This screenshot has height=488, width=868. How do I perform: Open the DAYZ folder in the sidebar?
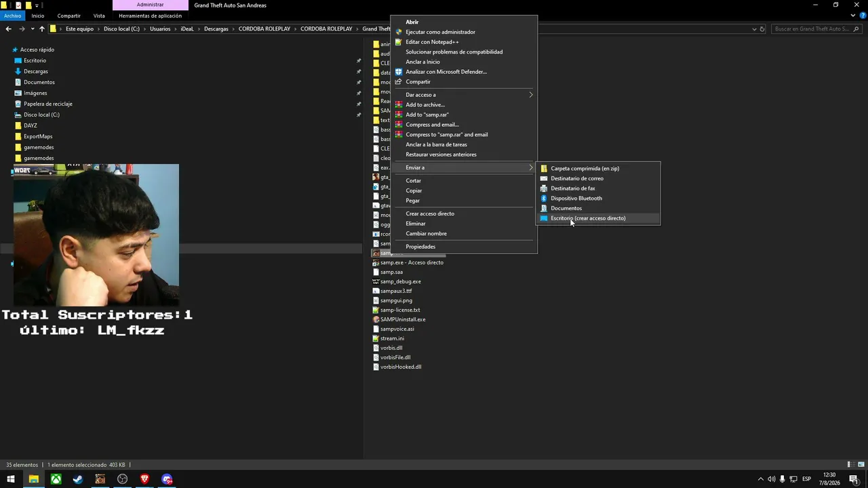point(30,125)
